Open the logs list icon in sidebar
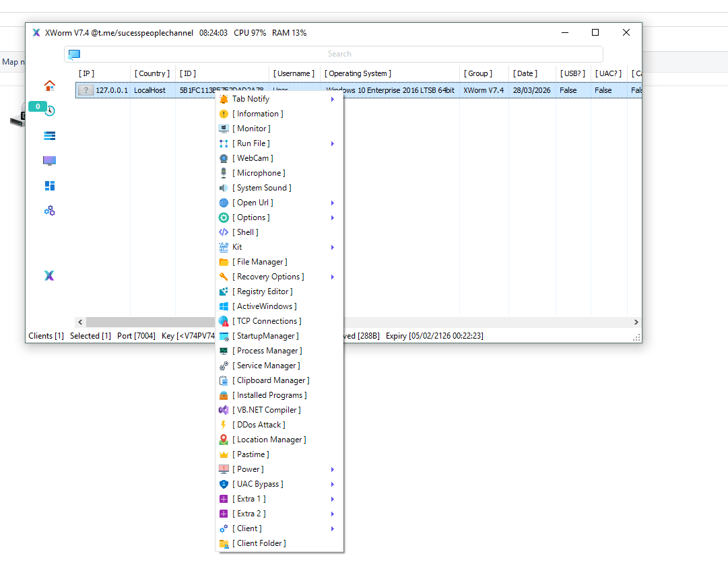Viewport: 728px width, 585px height. (48, 135)
